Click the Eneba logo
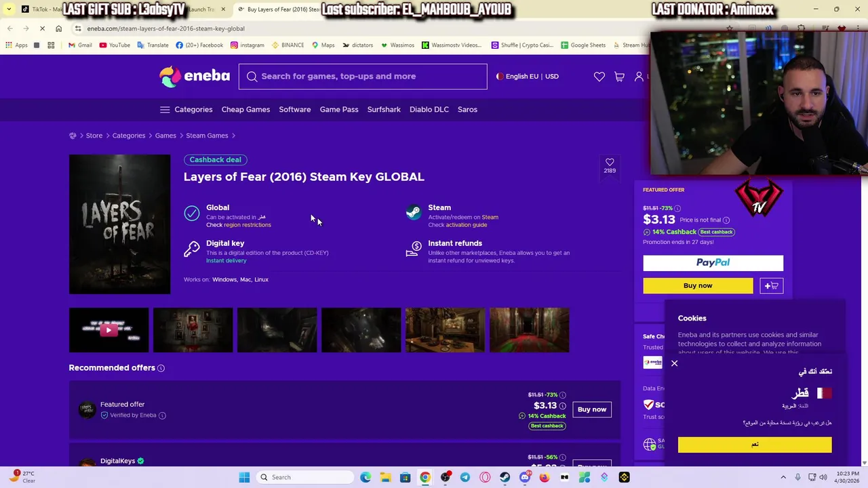 click(195, 76)
